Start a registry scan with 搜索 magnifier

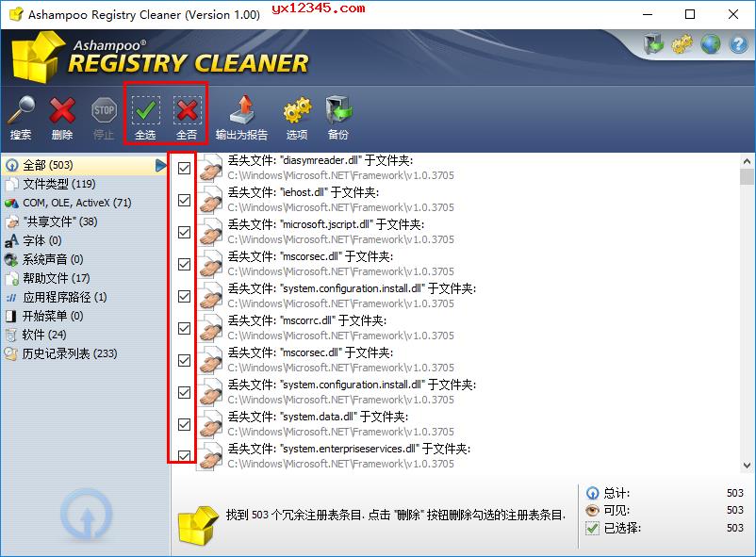click(21, 118)
